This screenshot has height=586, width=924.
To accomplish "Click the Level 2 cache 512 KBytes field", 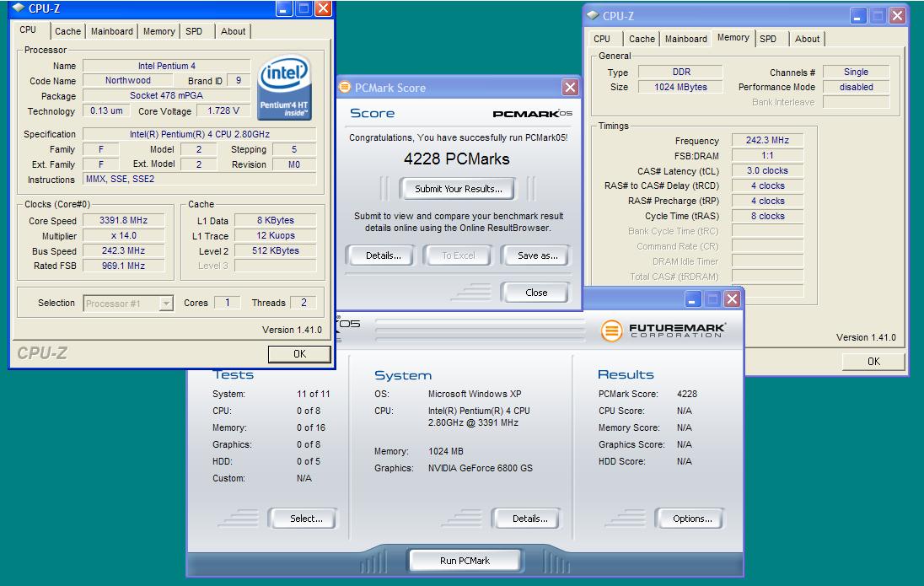I will [275, 250].
